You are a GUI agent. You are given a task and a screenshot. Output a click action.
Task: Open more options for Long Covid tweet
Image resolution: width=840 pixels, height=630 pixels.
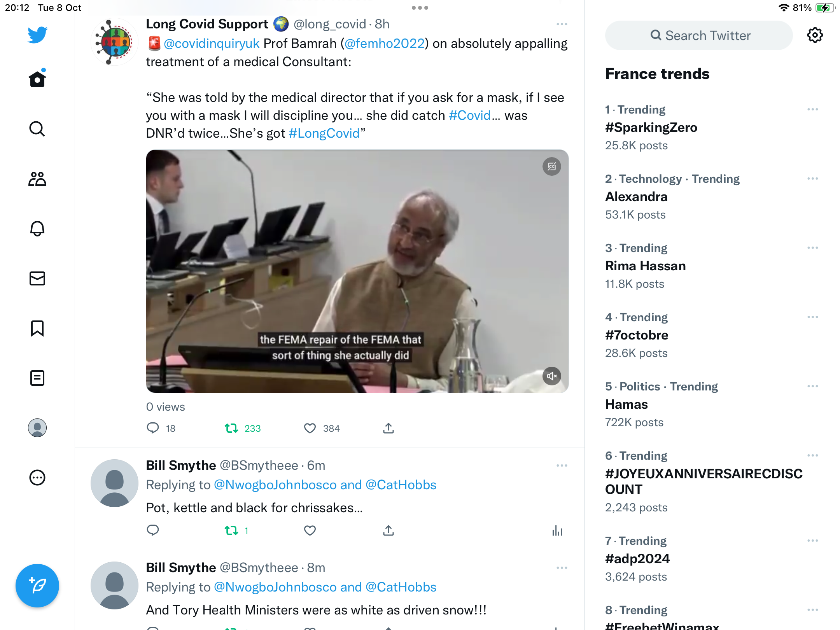pos(562,24)
